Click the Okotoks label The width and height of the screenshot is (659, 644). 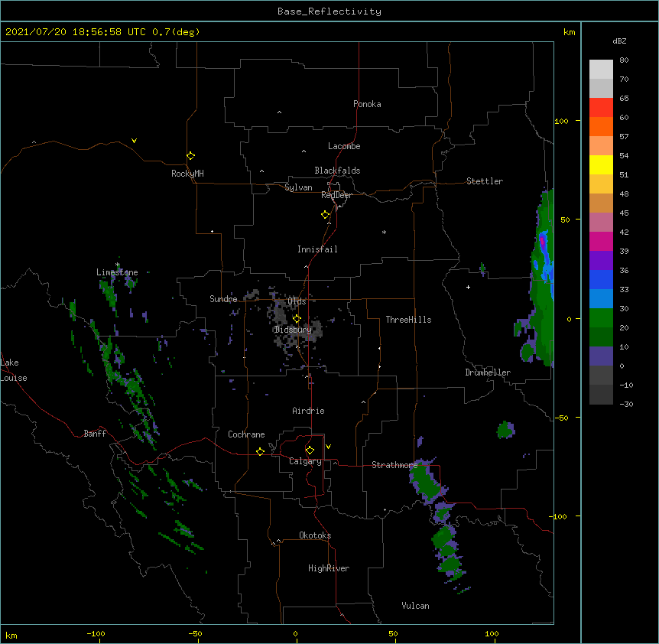315,535
